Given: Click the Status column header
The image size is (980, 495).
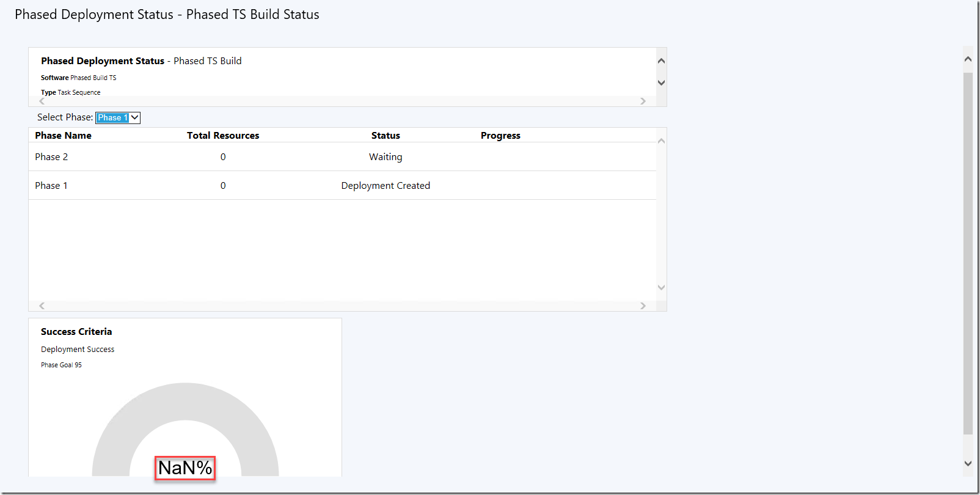Looking at the screenshot, I should (386, 136).
